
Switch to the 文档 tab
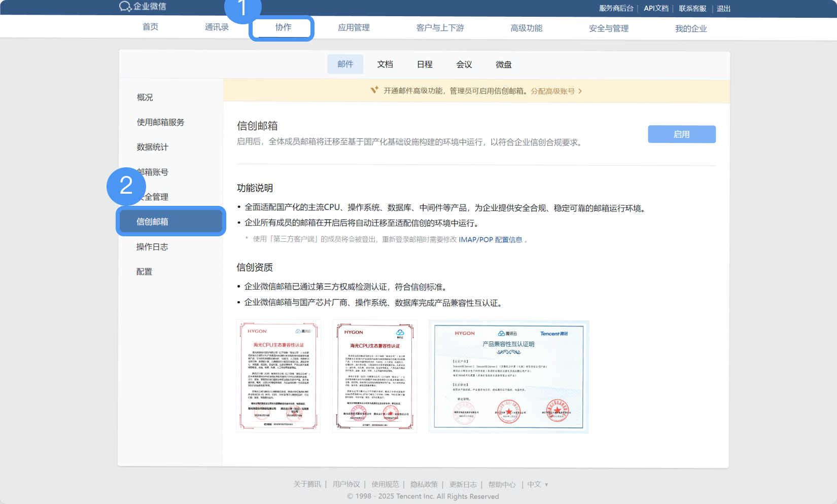tap(385, 64)
